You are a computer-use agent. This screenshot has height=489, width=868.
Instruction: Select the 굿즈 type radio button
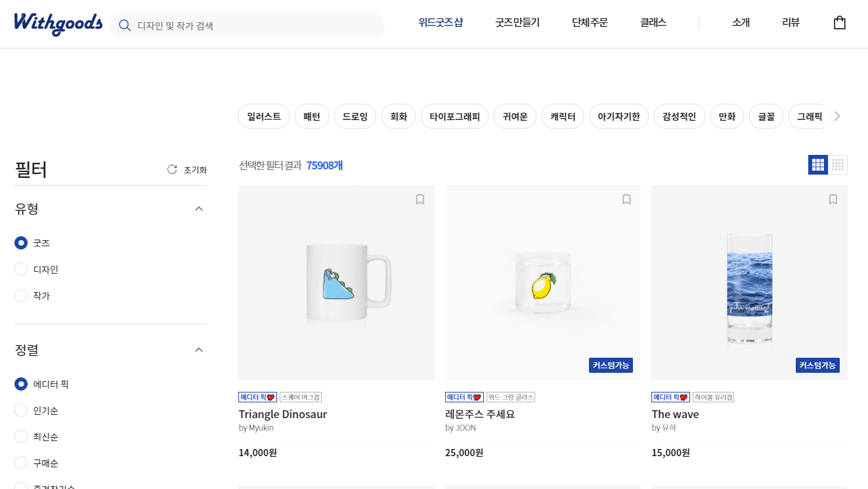tap(21, 243)
